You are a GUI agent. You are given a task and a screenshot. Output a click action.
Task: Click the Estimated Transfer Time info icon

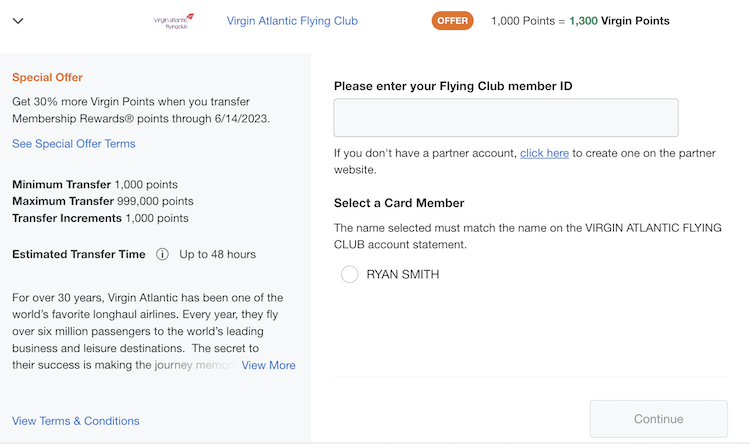point(162,254)
